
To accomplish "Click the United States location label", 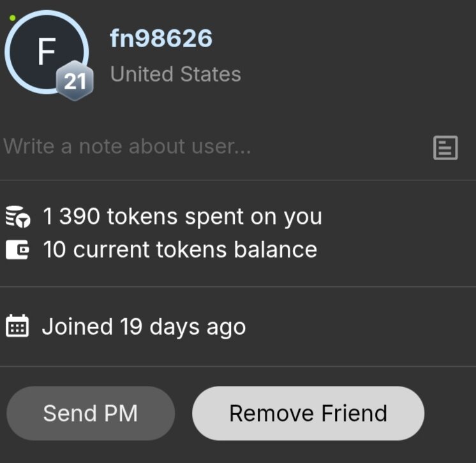I will click(x=175, y=74).
